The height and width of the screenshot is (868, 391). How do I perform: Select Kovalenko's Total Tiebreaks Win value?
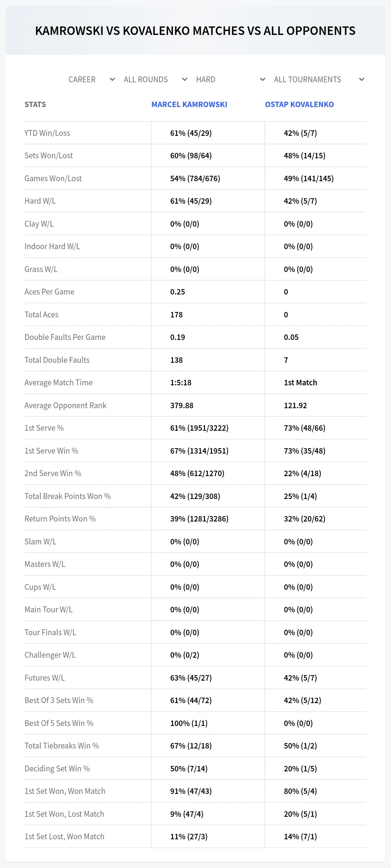pos(300,746)
